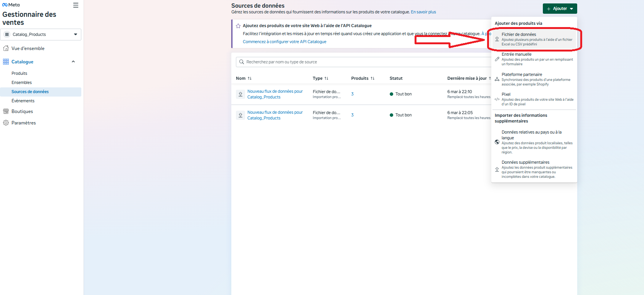Open the Produits page in sidebar
The width and height of the screenshot is (644, 295).
19,73
